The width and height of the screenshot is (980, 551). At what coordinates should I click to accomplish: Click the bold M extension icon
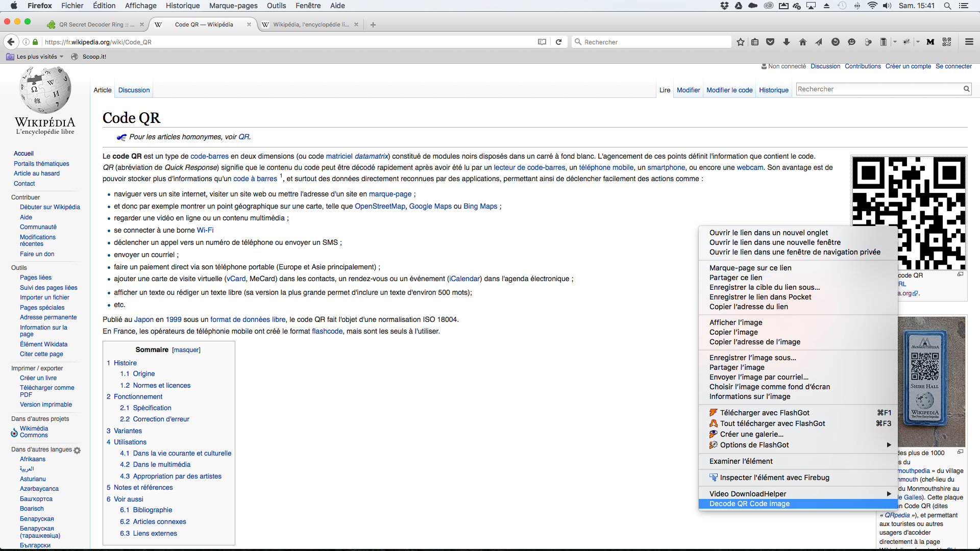click(x=930, y=42)
